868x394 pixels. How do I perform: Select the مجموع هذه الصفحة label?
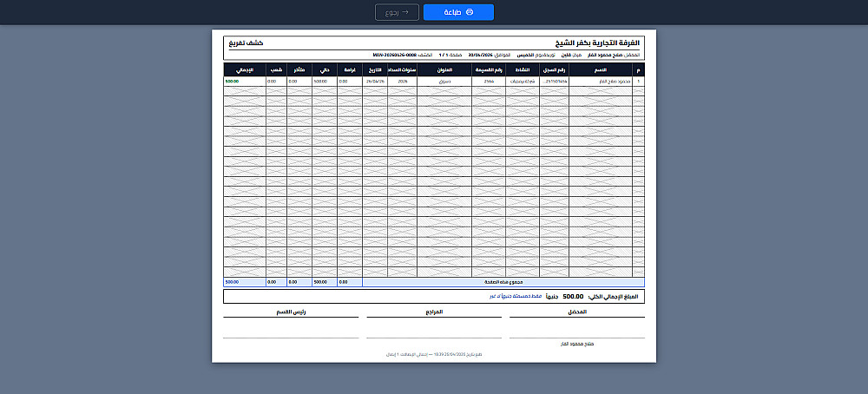[x=503, y=282]
